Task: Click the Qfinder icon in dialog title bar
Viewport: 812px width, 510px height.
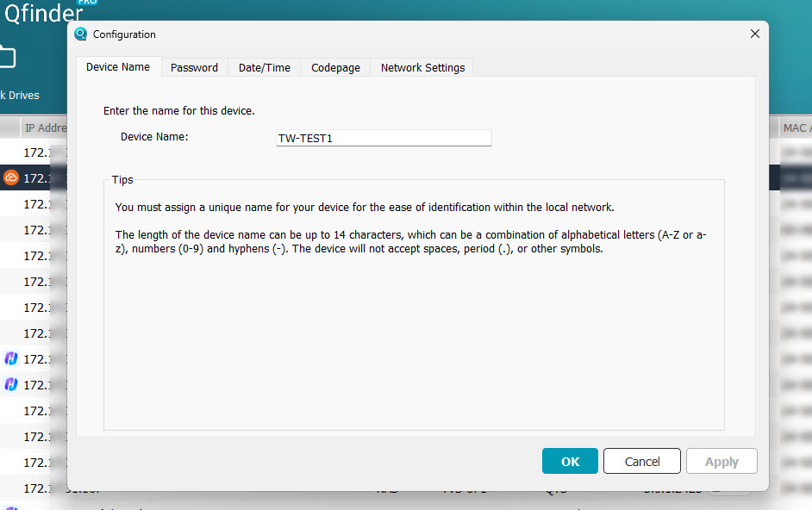Action: 81,34
